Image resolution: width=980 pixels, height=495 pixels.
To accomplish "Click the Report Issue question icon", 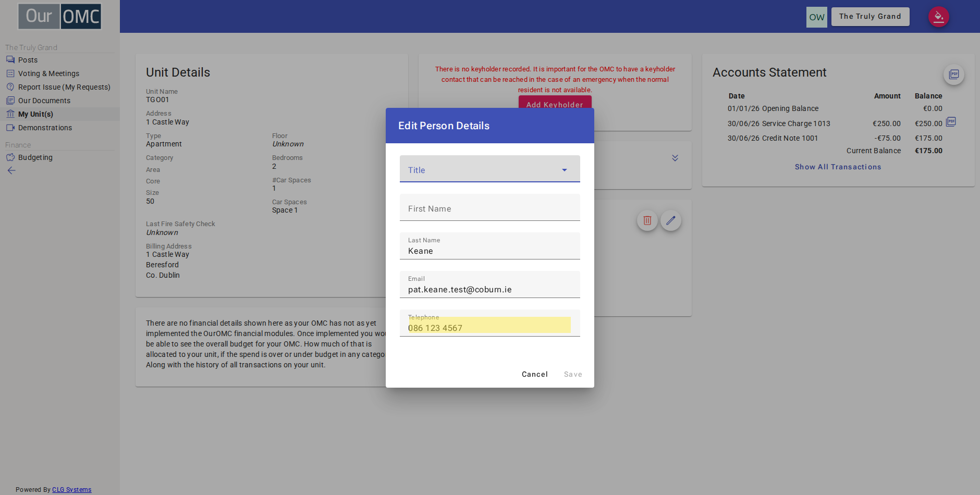I will pyautogui.click(x=10, y=87).
